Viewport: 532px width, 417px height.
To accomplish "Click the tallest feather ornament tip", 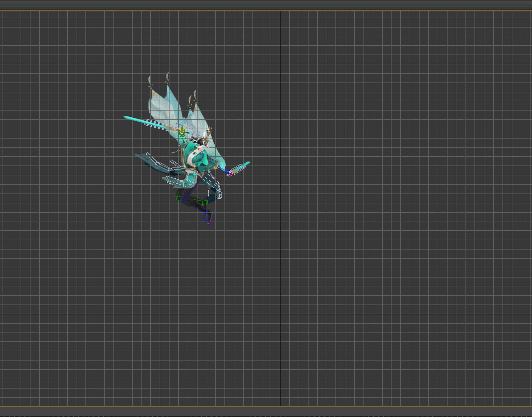I will click(x=168, y=73).
